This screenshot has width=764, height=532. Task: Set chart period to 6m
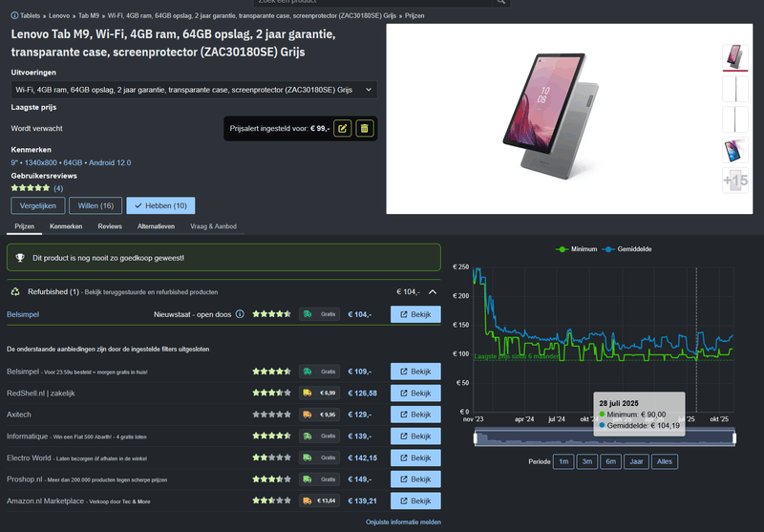point(610,462)
